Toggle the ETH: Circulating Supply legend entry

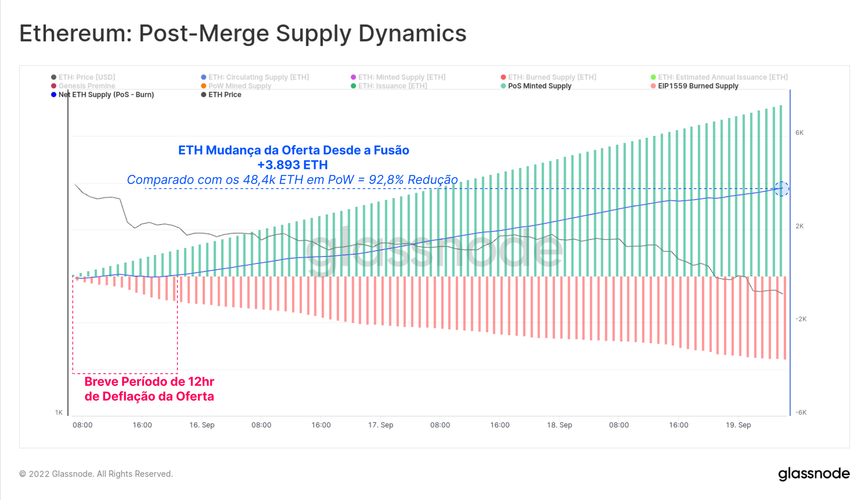(x=258, y=77)
